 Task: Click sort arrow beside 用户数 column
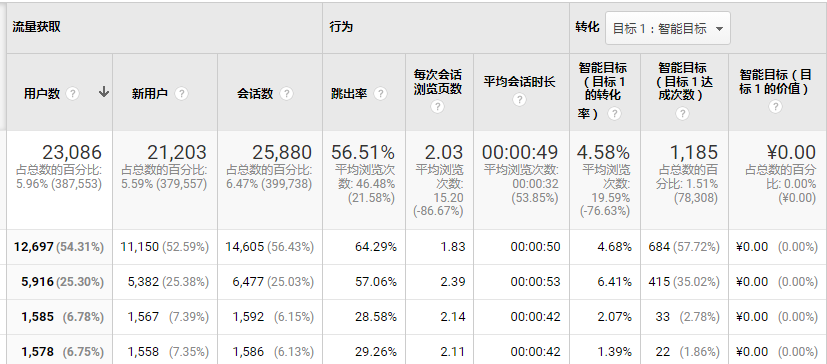pos(104,92)
